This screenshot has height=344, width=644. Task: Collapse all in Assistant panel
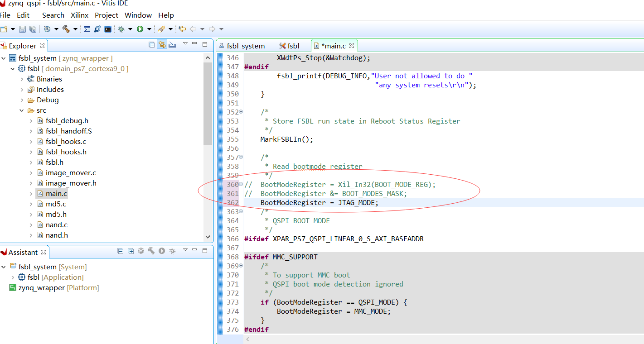click(x=121, y=251)
